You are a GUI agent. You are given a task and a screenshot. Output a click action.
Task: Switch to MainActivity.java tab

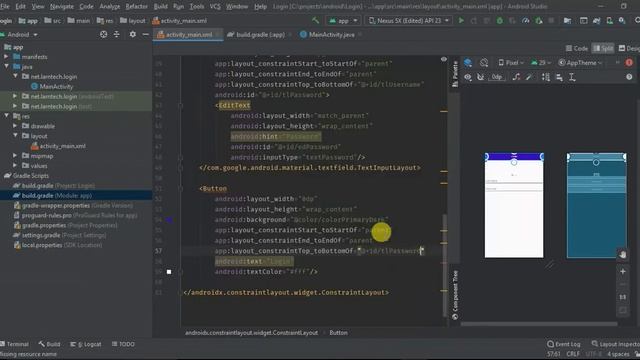331,35
